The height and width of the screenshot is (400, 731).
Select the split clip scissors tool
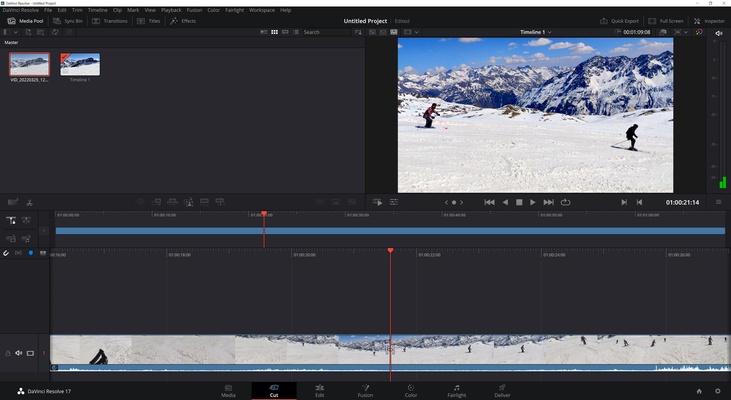point(29,202)
